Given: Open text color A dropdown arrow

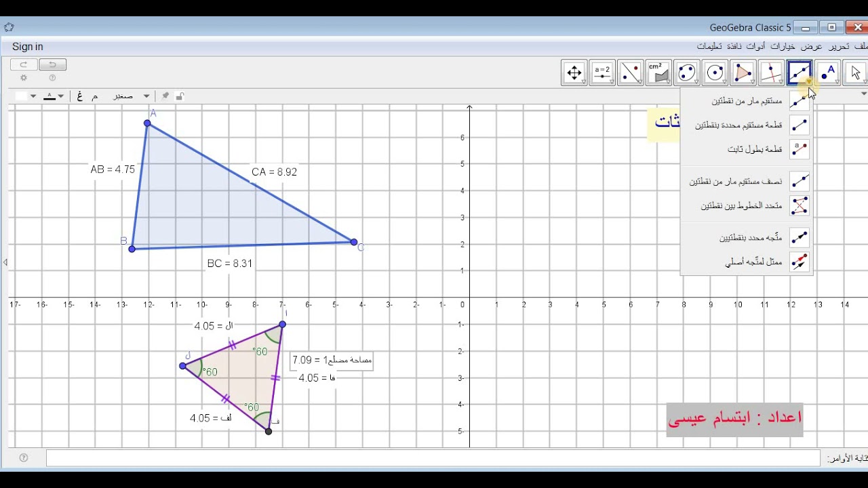Looking at the screenshot, I should [61, 96].
